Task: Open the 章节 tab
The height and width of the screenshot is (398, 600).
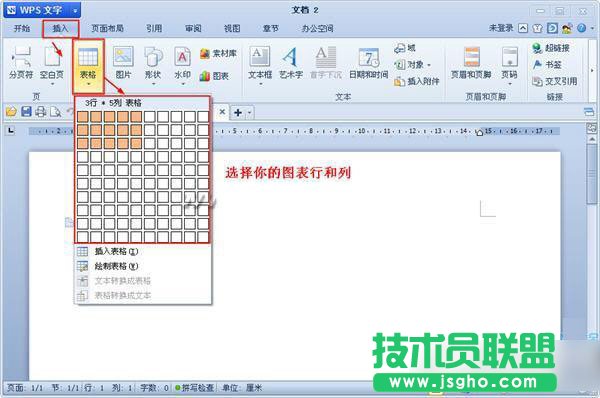Action: [271, 29]
